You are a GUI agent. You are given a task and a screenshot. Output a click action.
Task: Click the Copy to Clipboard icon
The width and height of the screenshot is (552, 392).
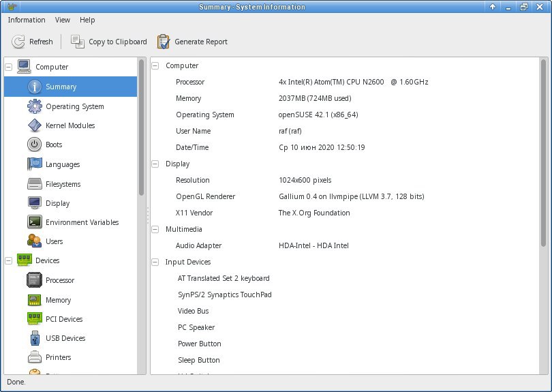[x=78, y=42]
